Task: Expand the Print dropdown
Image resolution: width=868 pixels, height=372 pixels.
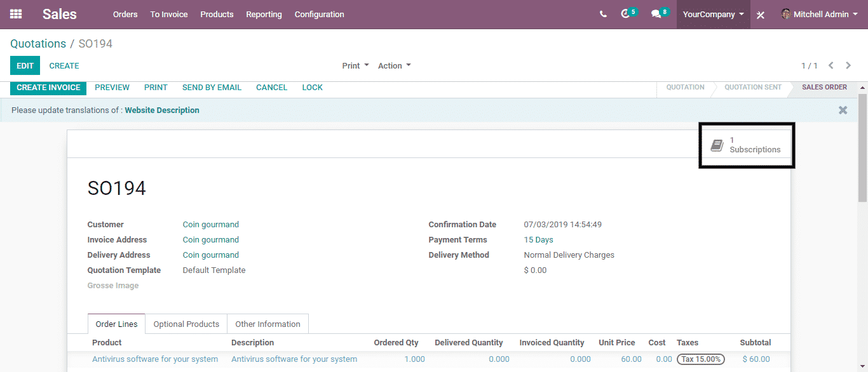Action: pos(355,65)
